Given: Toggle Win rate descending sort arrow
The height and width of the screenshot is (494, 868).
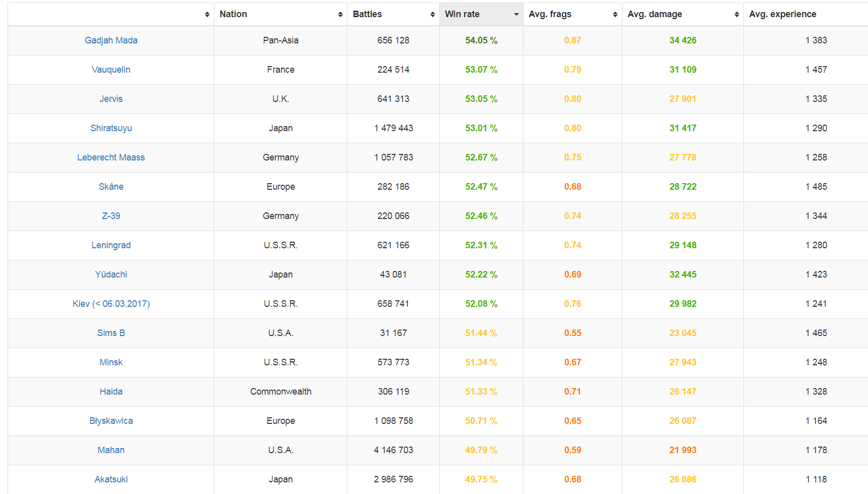Looking at the screenshot, I should click(x=516, y=15).
